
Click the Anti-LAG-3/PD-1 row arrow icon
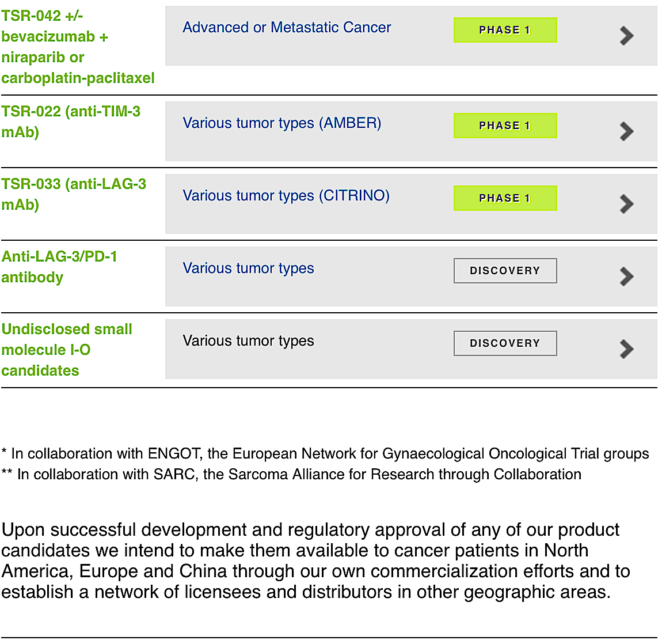pyautogui.click(x=626, y=276)
